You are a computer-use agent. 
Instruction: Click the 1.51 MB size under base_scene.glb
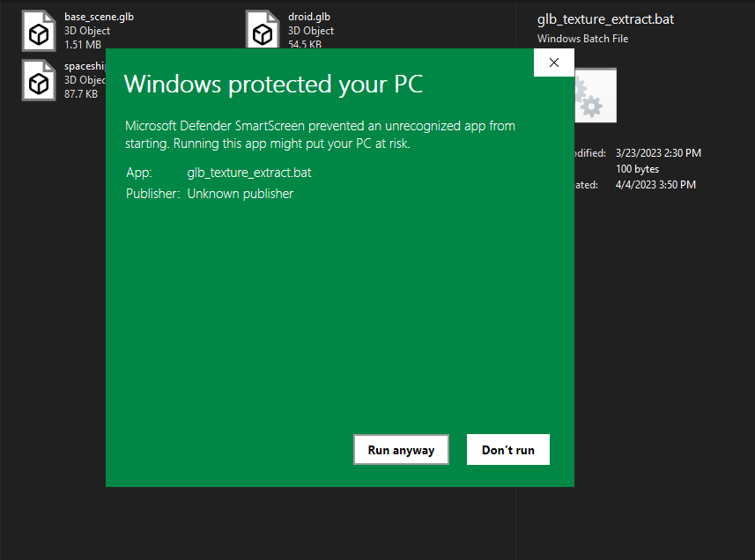click(x=82, y=44)
